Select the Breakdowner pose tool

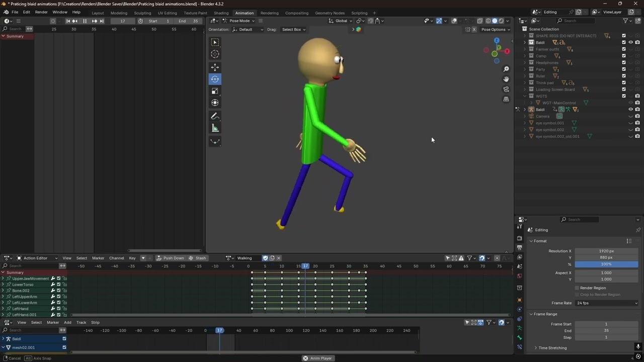click(215, 141)
